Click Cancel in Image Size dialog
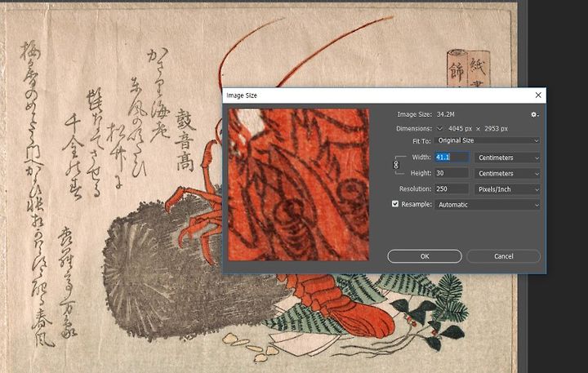Image resolution: width=588 pixels, height=373 pixels. pos(503,256)
